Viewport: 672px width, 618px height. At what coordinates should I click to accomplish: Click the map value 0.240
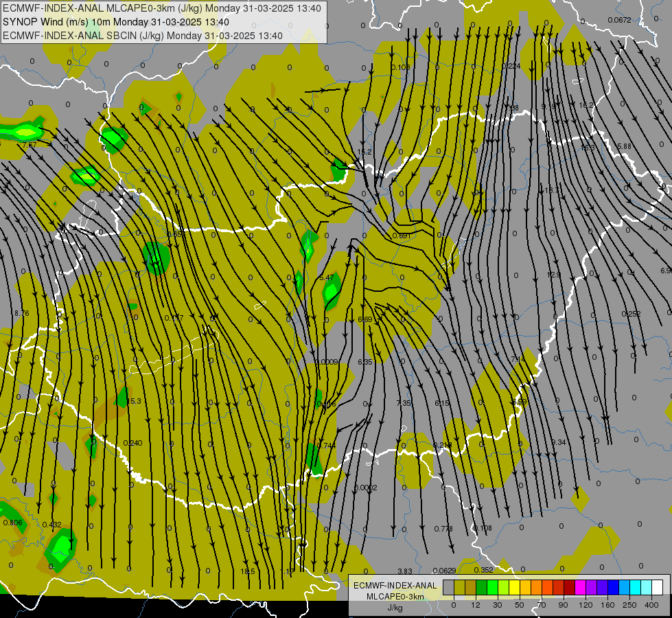[x=132, y=443]
